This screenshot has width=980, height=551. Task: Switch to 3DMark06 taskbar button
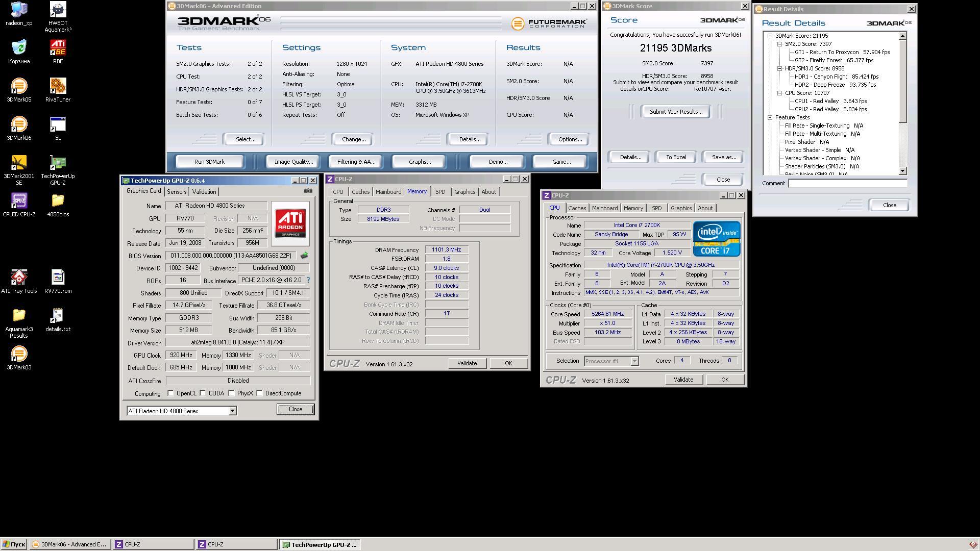tap(69, 544)
